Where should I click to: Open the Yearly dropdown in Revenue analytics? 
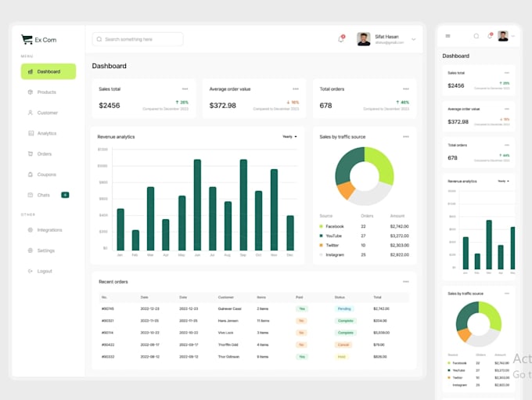(289, 136)
